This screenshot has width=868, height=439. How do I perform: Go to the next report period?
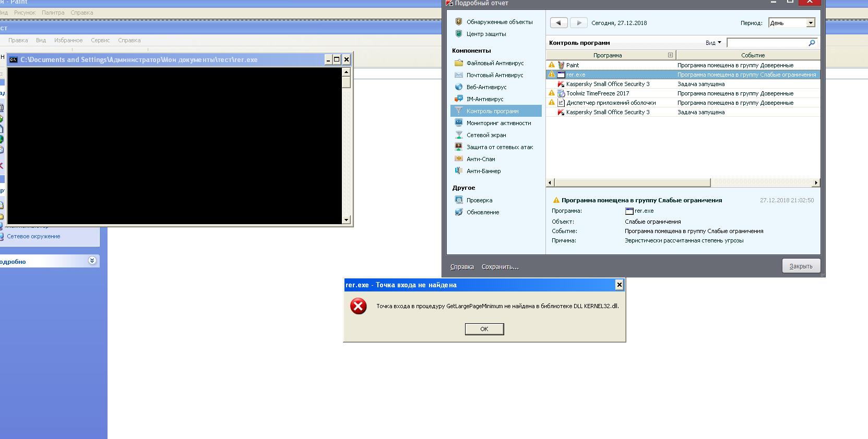578,22
